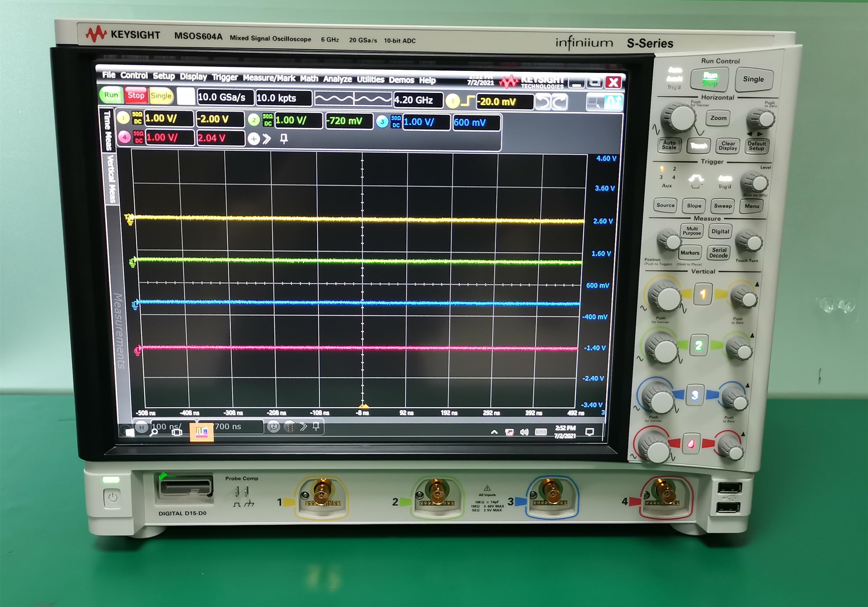868x607 pixels.
Task: Open the Math menu
Action: pos(309,79)
